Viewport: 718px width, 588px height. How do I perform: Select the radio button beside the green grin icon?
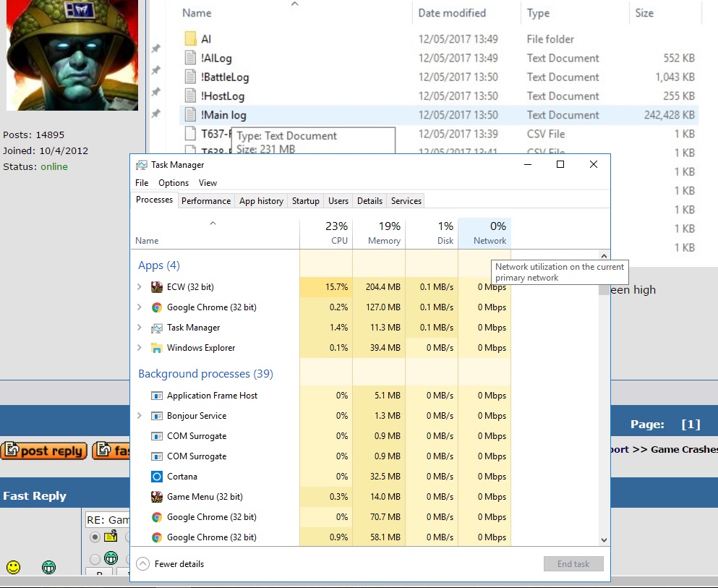(95, 559)
